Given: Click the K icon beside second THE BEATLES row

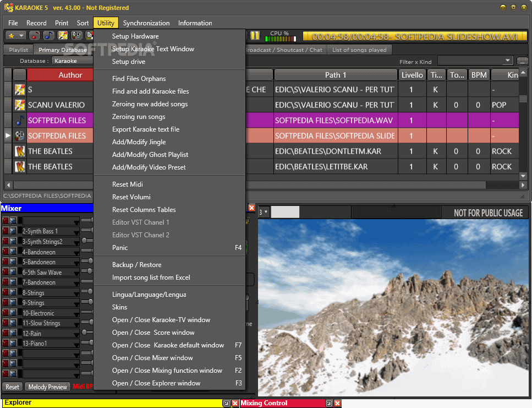Looking at the screenshot, I should [20, 167].
